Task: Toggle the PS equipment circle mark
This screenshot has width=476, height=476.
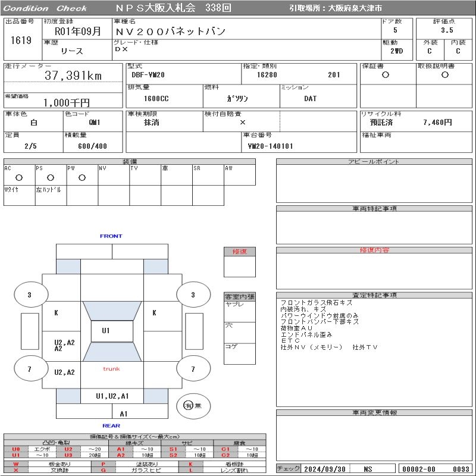Action: 51,177
